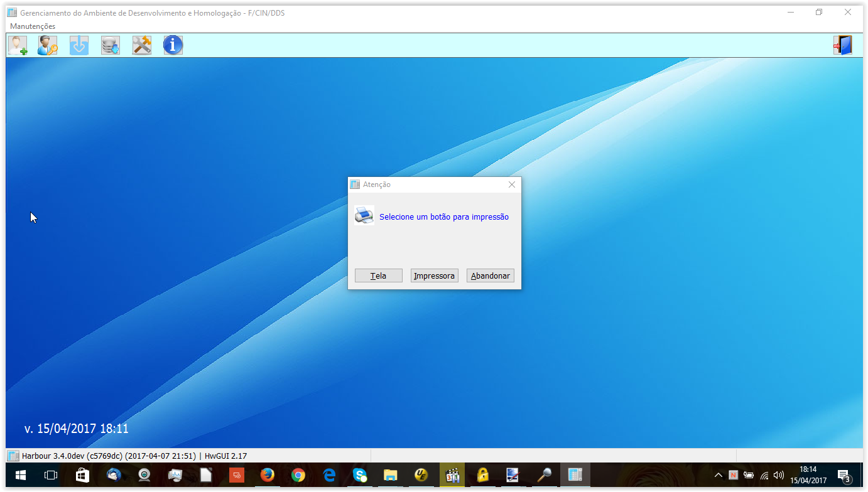Show hidden system tray icons
Screen dimensions: 868x492
click(719, 475)
